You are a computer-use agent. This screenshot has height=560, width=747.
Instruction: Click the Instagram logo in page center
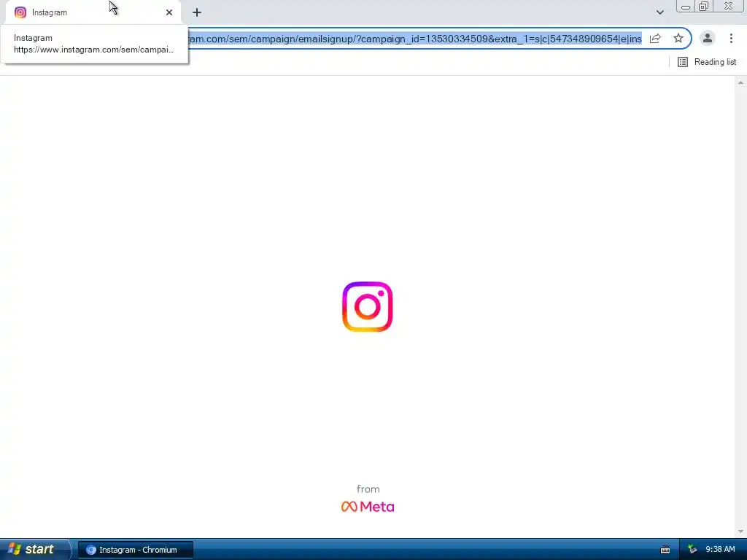(368, 307)
